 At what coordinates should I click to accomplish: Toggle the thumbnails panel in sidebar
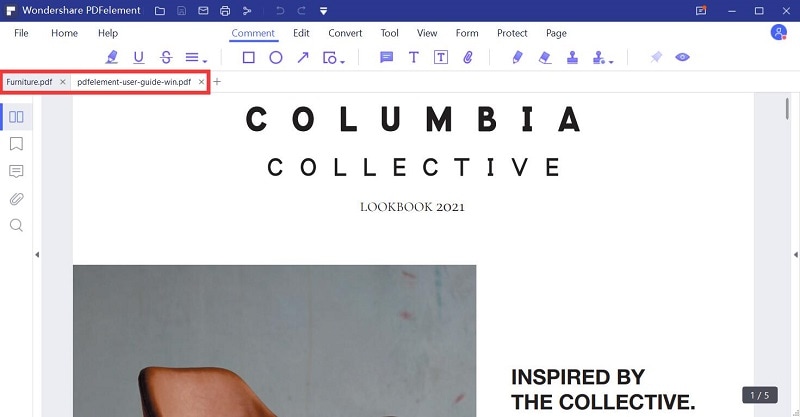pos(16,117)
